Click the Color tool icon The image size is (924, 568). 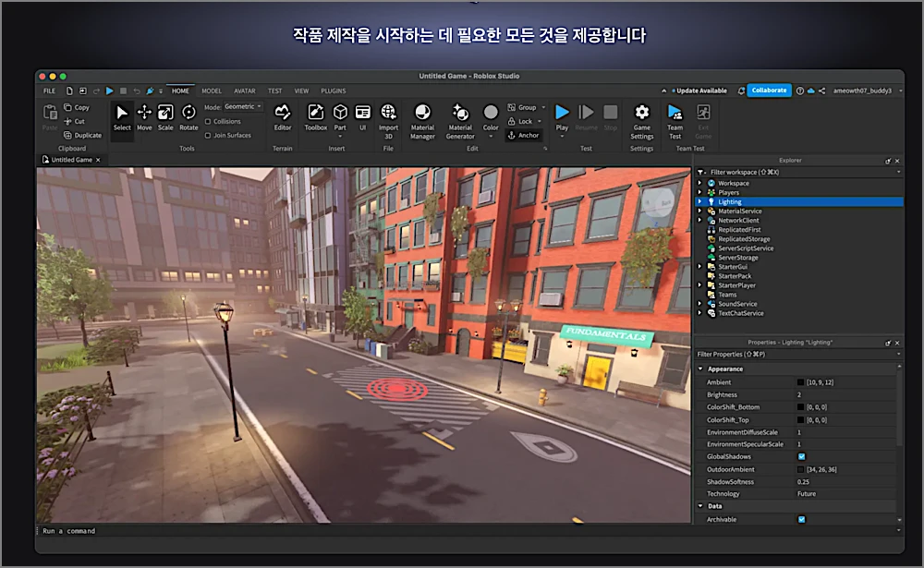(491, 112)
